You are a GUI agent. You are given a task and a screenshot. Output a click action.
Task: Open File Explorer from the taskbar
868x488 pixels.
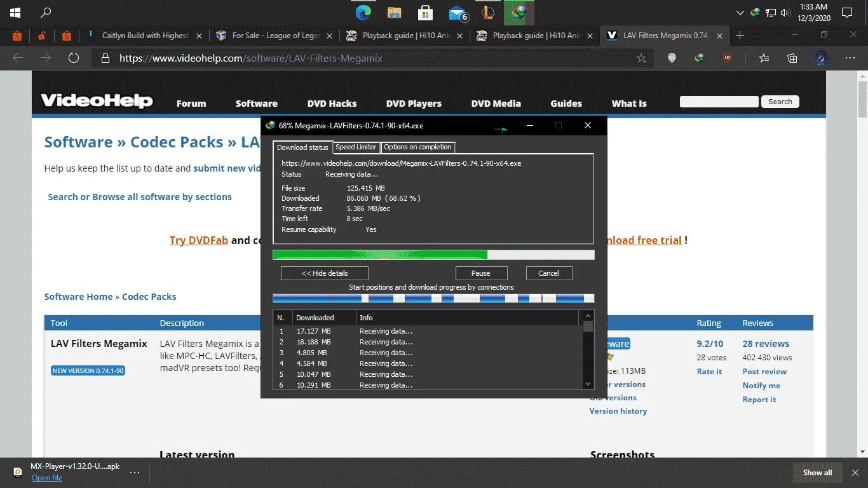coord(394,13)
